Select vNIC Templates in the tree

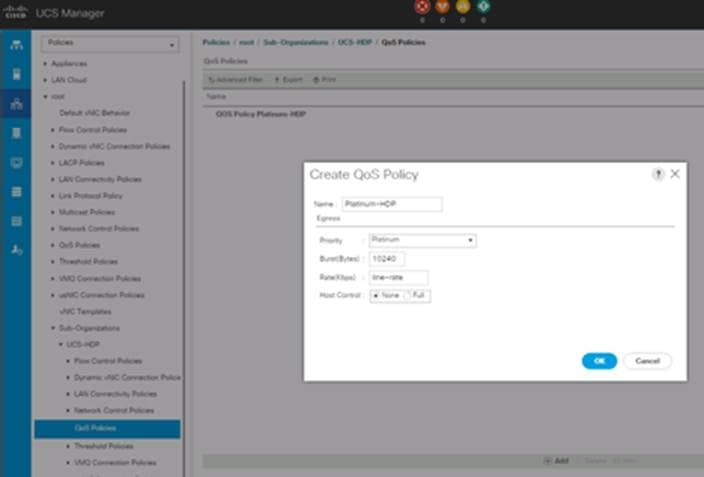click(x=85, y=312)
